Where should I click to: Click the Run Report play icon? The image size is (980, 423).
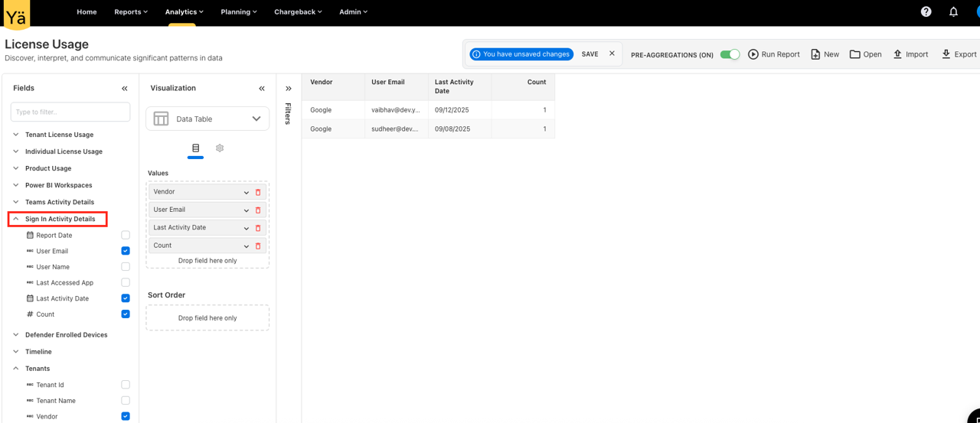click(x=753, y=54)
